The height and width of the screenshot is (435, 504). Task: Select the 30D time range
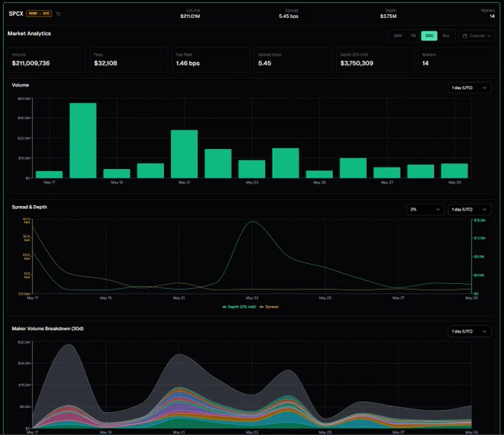(429, 36)
